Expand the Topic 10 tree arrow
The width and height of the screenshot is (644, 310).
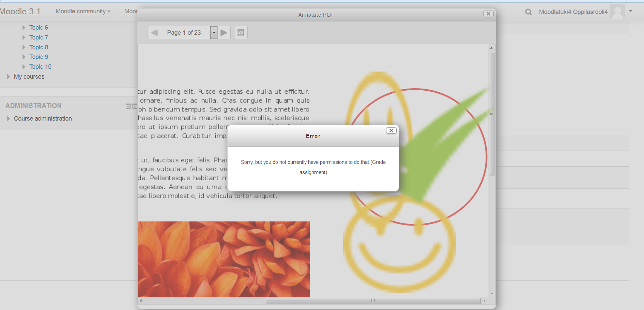(x=24, y=67)
